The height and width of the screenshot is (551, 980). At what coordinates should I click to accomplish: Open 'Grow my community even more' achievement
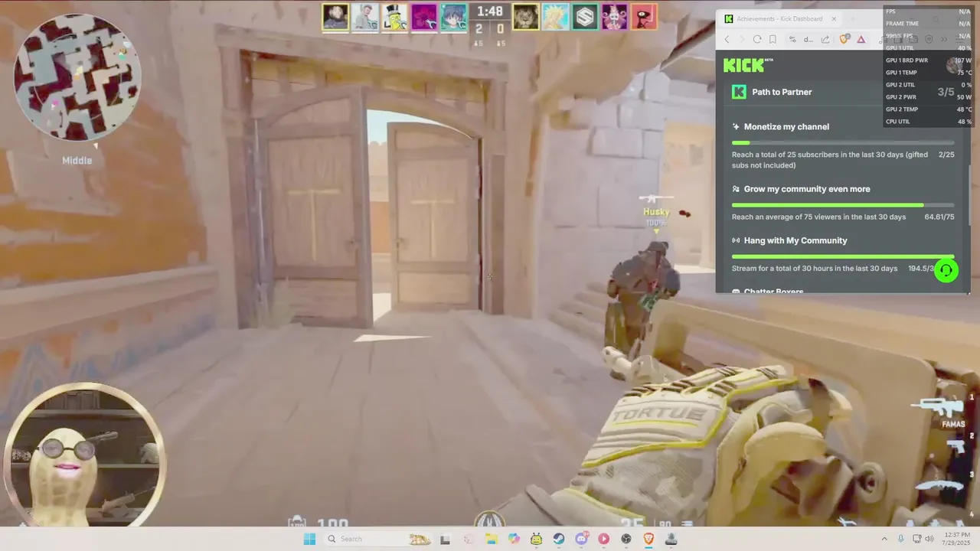[807, 189]
